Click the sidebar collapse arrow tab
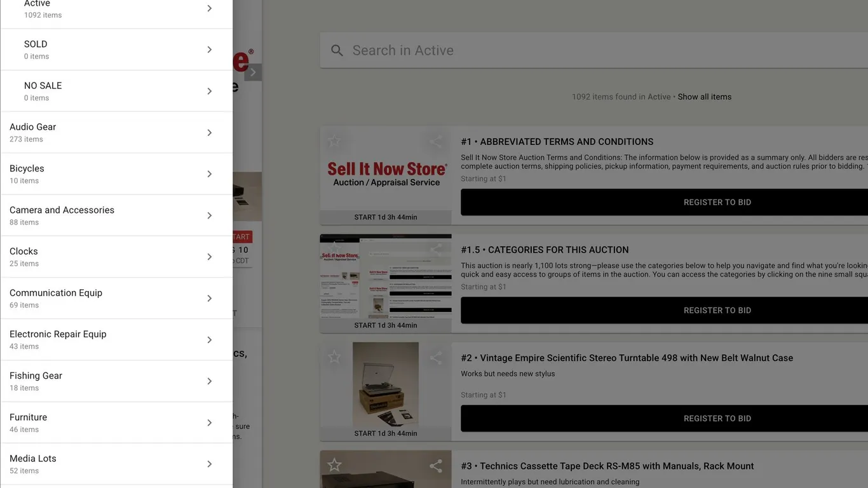The image size is (868, 488). [253, 72]
